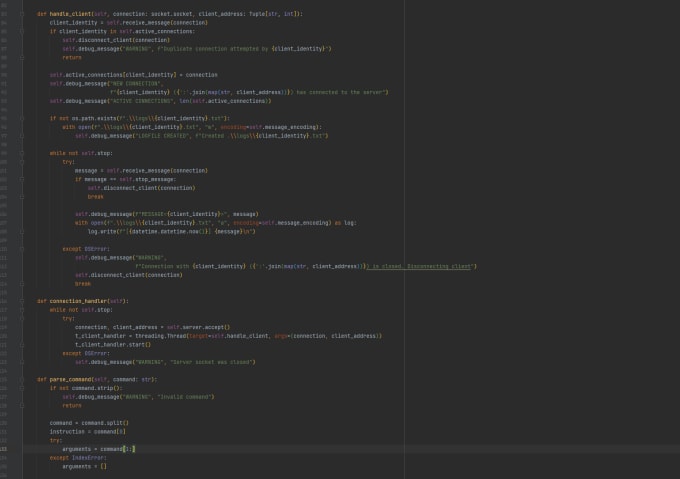
Task: Click 'len(self.active_connections)' expression
Action: [x=225, y=101]
